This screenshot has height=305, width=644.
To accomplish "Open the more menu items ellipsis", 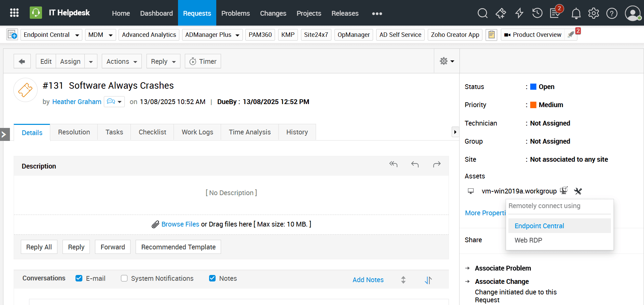I will point(377,14).
